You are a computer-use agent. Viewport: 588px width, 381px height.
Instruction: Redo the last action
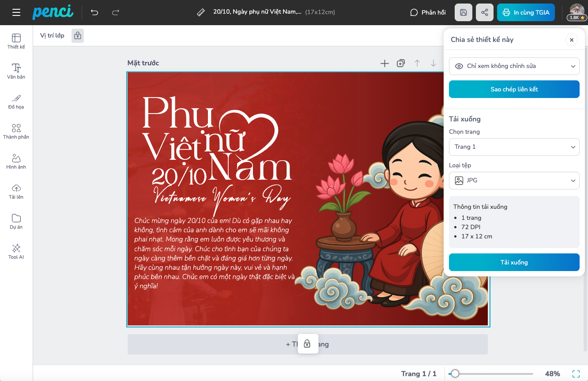pyautogui.click(x=116, y=12)
